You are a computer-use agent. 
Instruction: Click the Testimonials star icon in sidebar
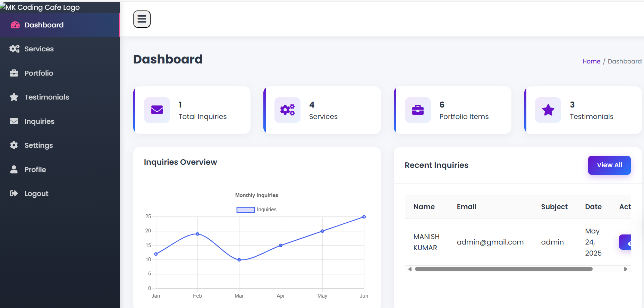coord(14,97)
